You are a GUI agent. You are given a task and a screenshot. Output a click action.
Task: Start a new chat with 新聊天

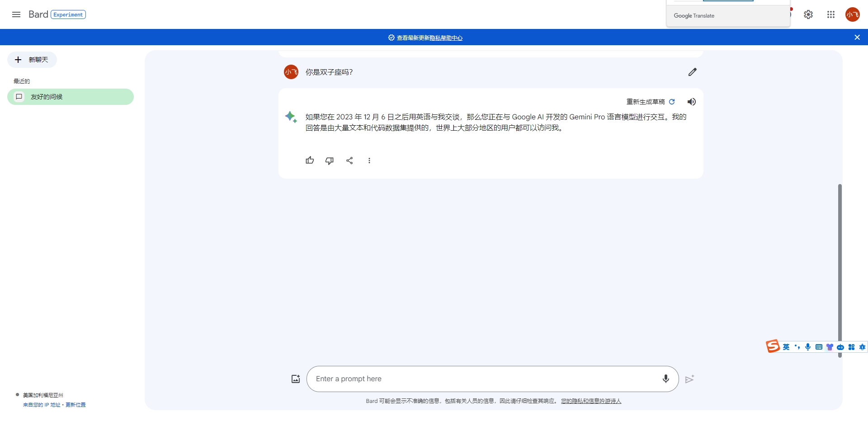click(x=32, y=60)
